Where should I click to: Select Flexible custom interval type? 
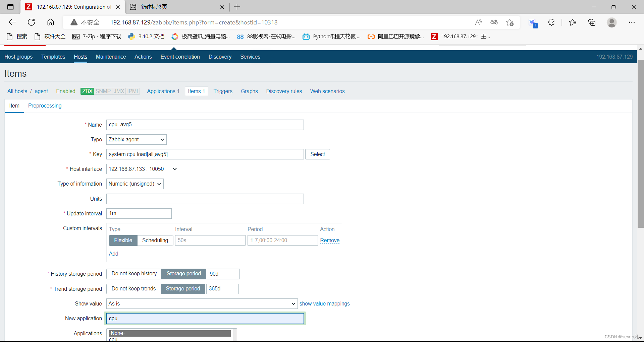click(123, 241)
